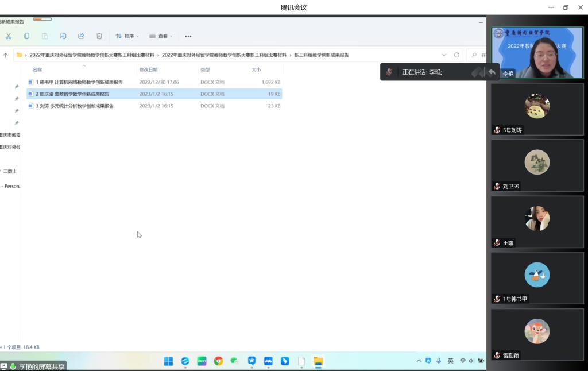The width and height of the screenshot is (588, 371).
Task: Expand address bar history dropdown chevron
Action: tap(444, 55)
